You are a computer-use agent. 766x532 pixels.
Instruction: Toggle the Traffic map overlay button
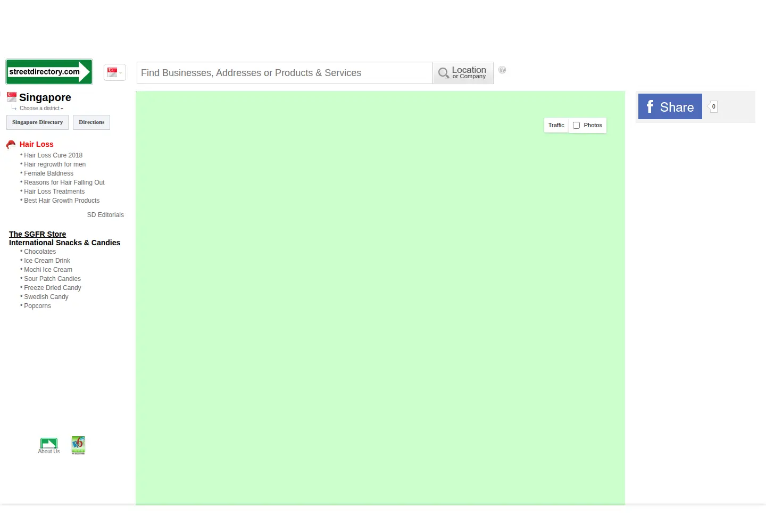tap(556, 126)
